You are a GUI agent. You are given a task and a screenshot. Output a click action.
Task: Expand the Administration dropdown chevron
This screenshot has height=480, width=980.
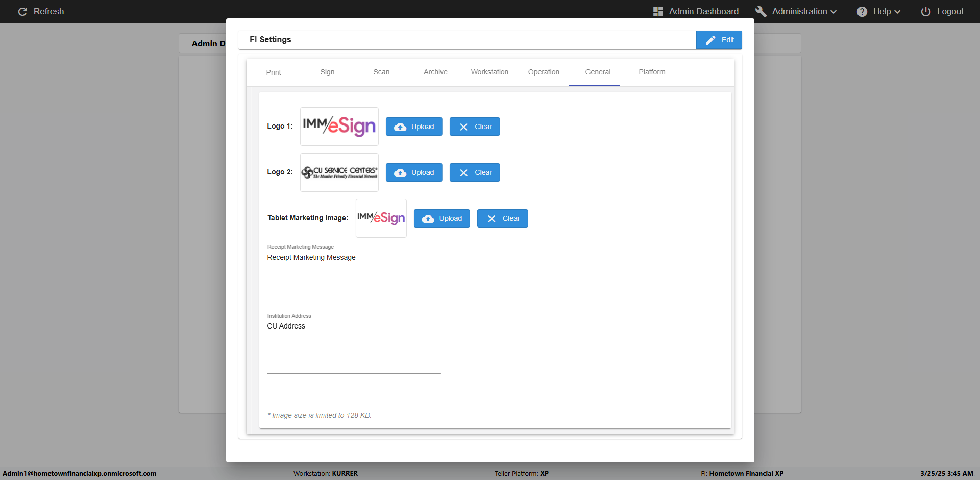(834, 12)
